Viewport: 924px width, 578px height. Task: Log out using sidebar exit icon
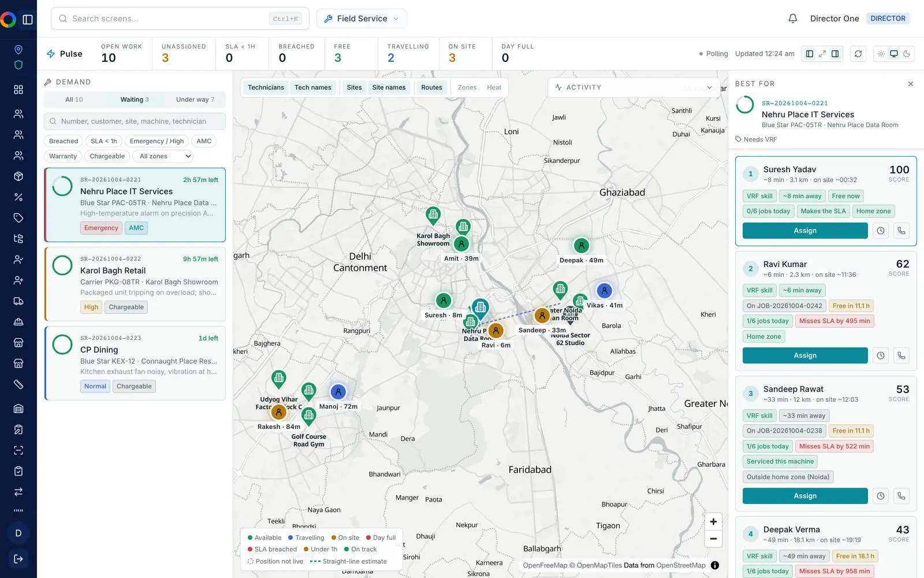click(18, 559)
